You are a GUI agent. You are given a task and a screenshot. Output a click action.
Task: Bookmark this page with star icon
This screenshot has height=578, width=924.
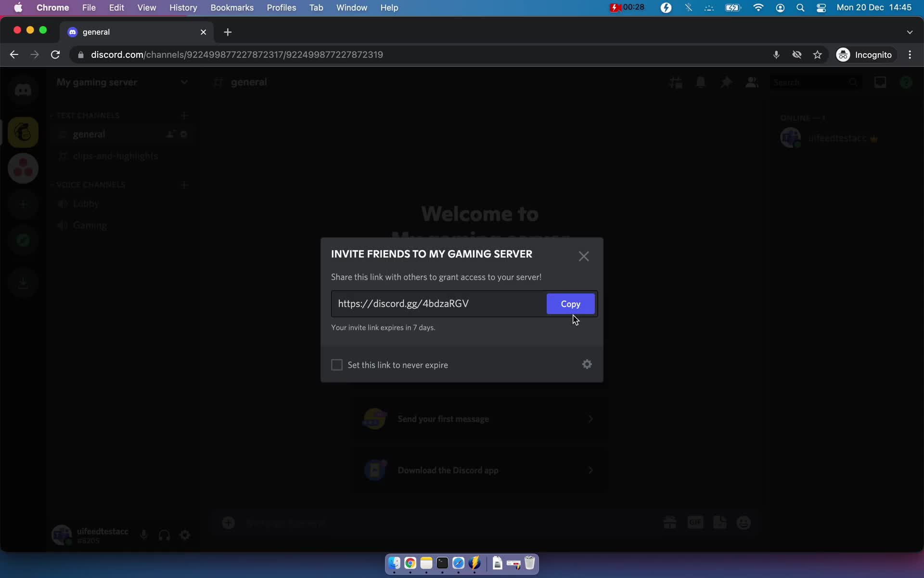[817, 55]
